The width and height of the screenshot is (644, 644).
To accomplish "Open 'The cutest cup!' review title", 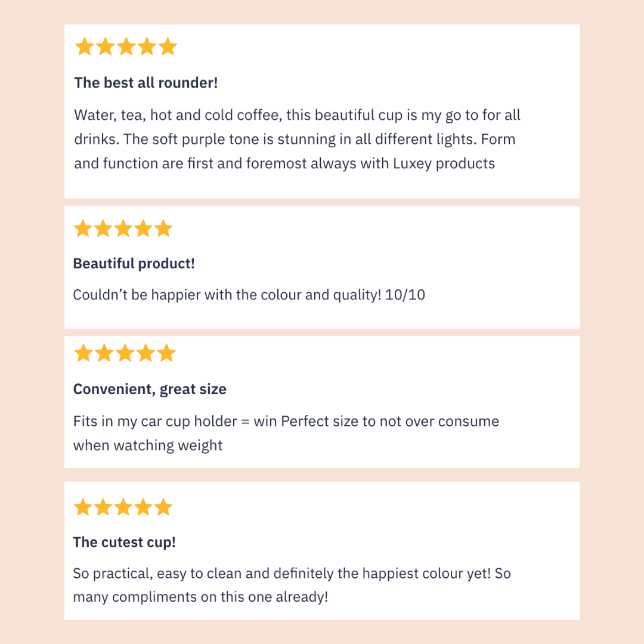I will [x=124, y=542].
